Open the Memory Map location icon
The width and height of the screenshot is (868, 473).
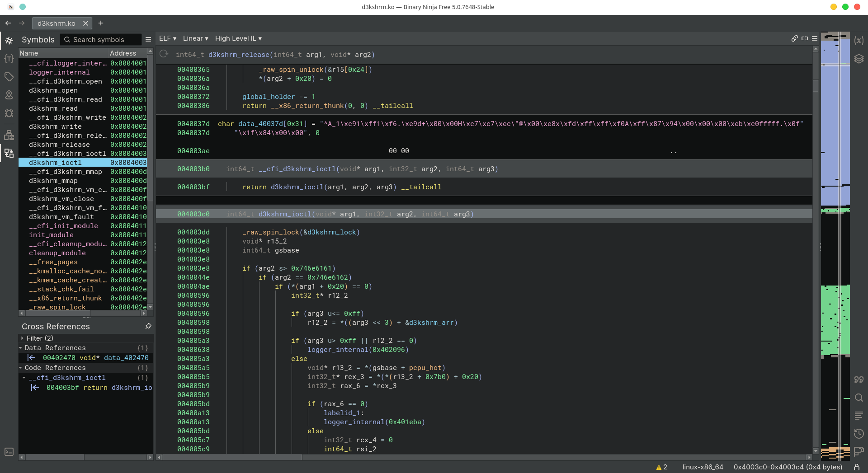coord(9,95)
